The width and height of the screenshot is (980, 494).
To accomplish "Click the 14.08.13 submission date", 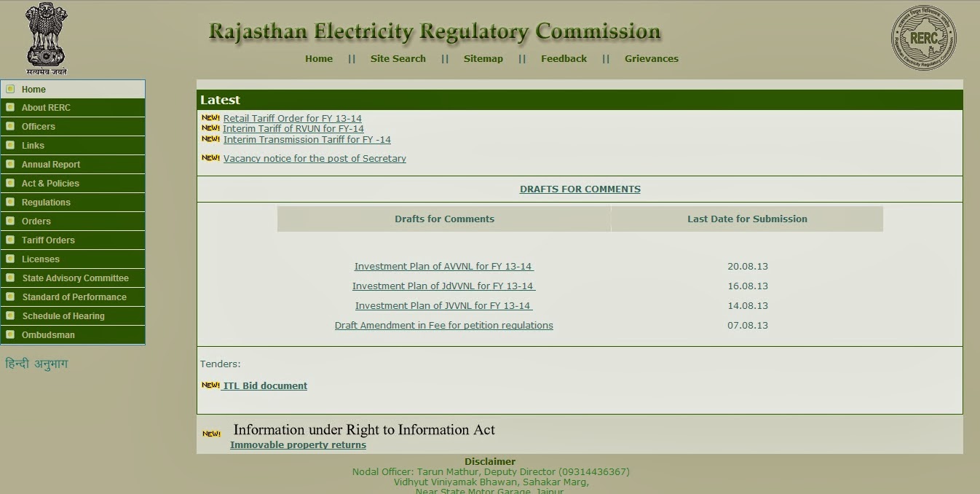I will point(748,305).
